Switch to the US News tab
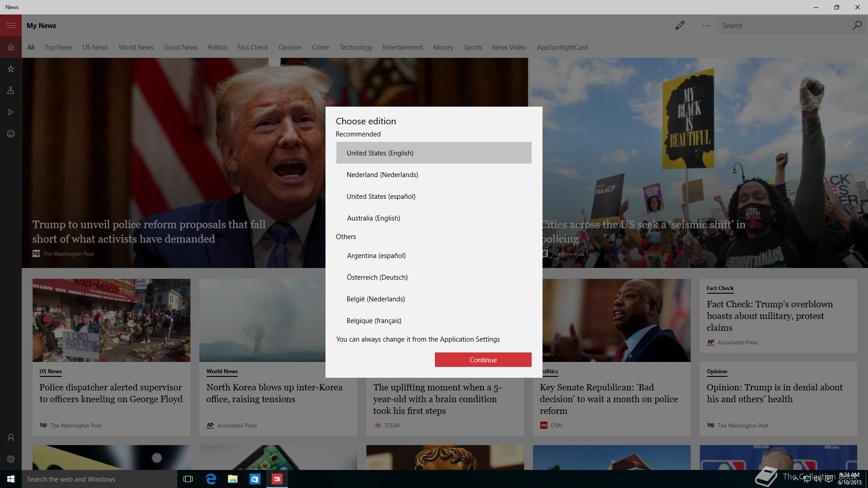868x488 pixels. tap(95, 47)
